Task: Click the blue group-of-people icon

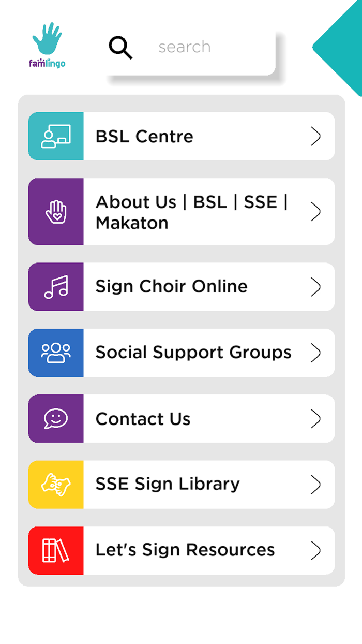Action: [55, 353]
